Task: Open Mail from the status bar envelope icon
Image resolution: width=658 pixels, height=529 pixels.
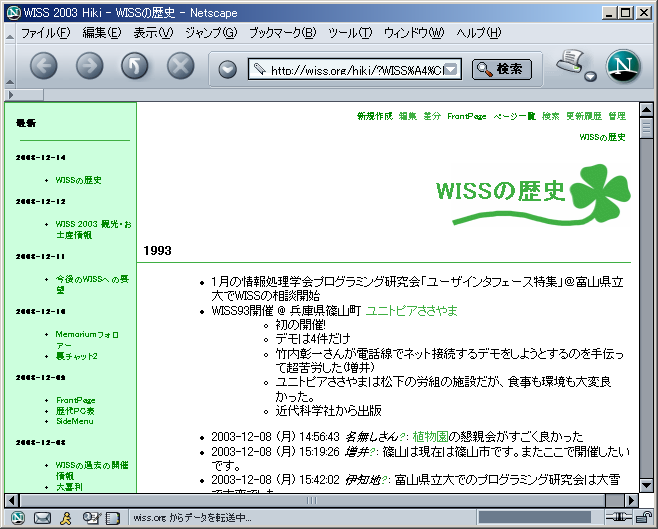Action: point(42,518)
